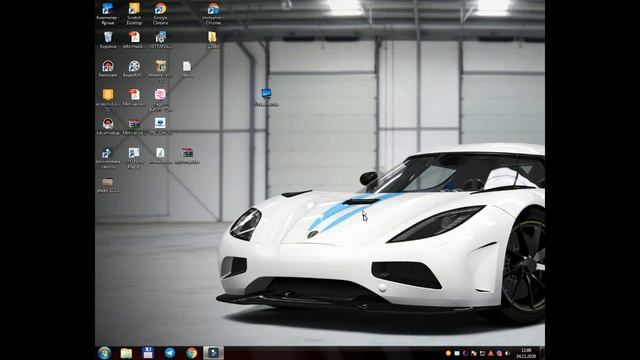
Task: Open Google Chrome from the taskbar
Action: pos(191,353)
